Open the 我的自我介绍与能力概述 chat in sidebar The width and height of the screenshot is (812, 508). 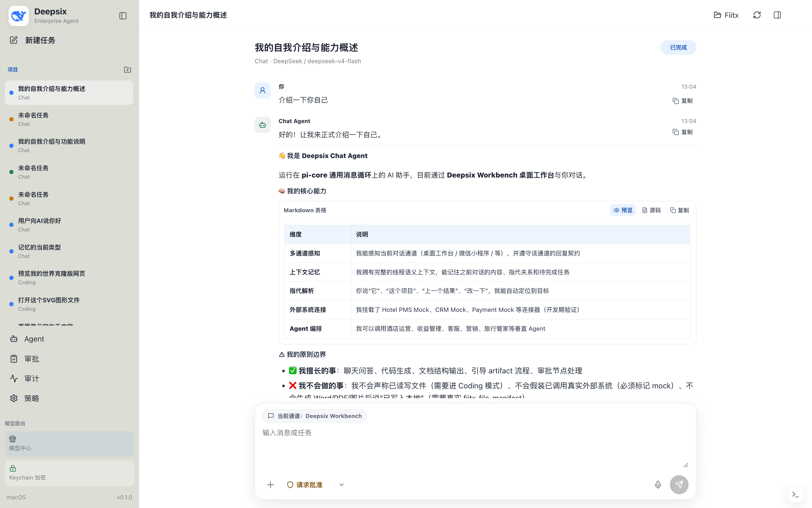point(69,93)
